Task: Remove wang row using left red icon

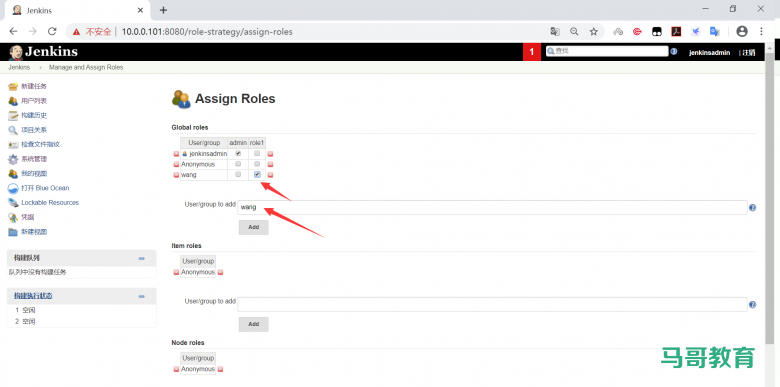Action: (176, 175)
